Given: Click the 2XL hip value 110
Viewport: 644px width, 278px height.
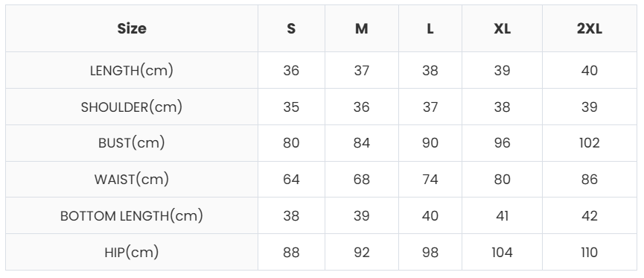Looking at the screenshot, I should (590, 252).
